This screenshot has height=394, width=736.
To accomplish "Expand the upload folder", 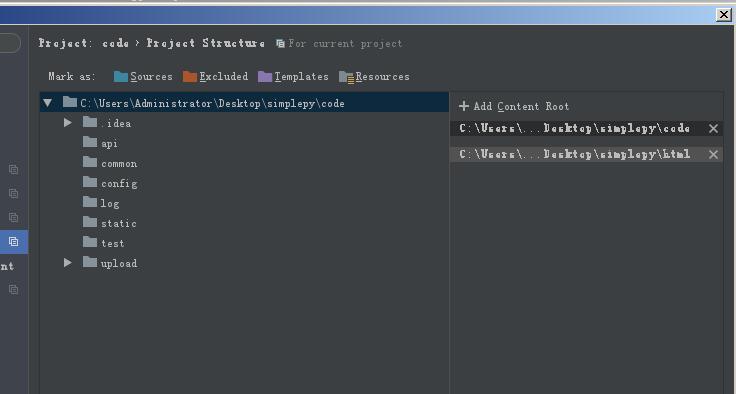I will coord(68,263).
